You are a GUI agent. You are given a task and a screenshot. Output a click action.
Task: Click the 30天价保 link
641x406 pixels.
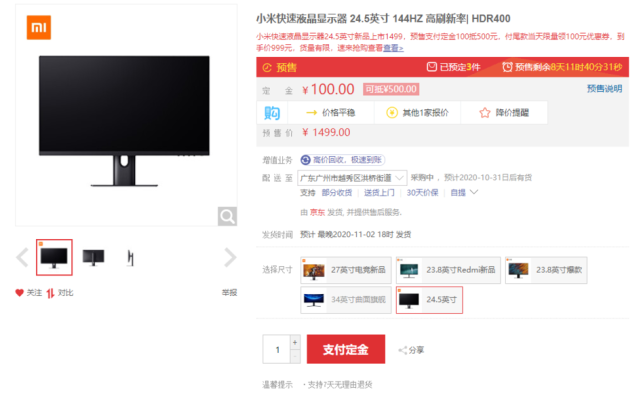click(x=422, y=193)
